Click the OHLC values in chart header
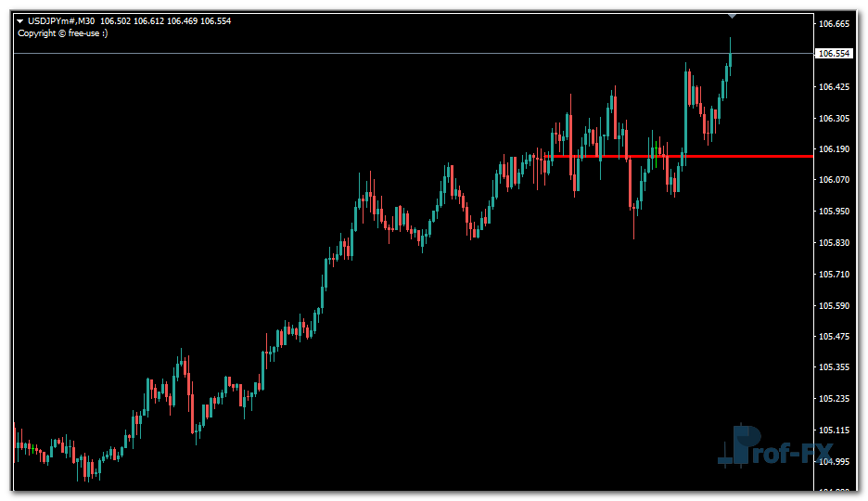This screenshot has height=501, width=868. point(164,21)
